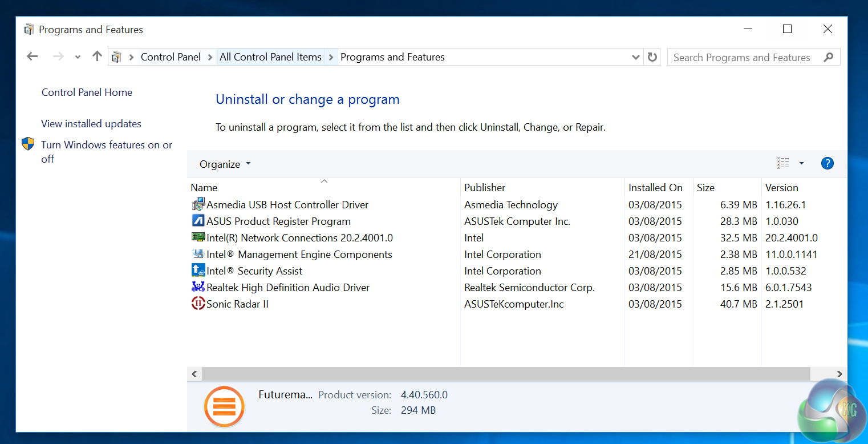Viewport: 868px width, 444px height.
Task: Click the Search Programs and Features field
Action: (741, 58)
